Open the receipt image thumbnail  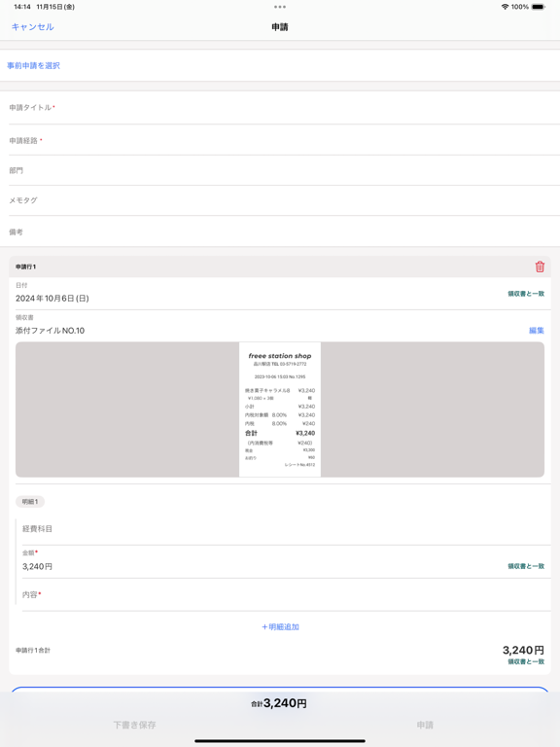pos(280,409)
